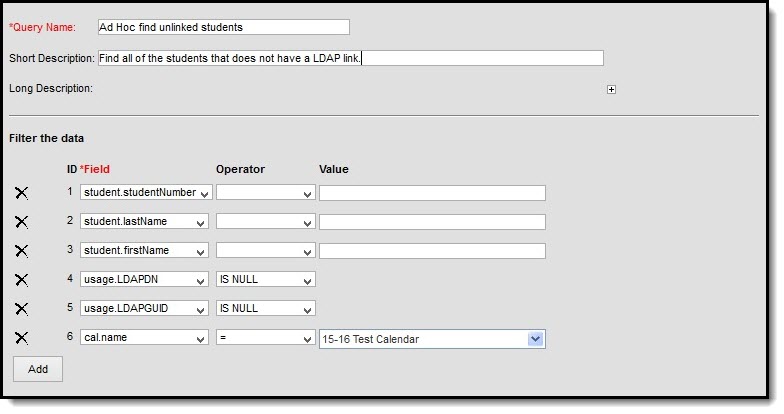Open the usage.LDAPGUID field dropdown
Screen dimensions: 784x414
point(146,309)
